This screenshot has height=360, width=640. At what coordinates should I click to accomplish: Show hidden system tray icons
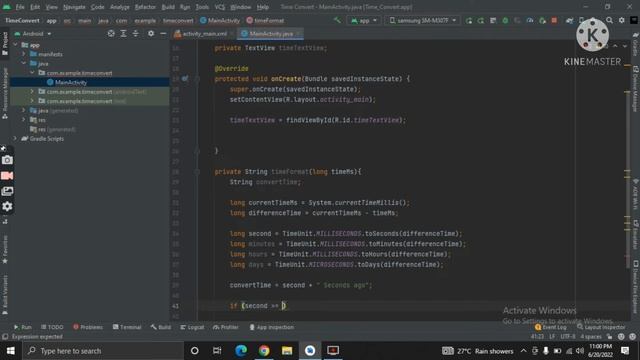523,351
